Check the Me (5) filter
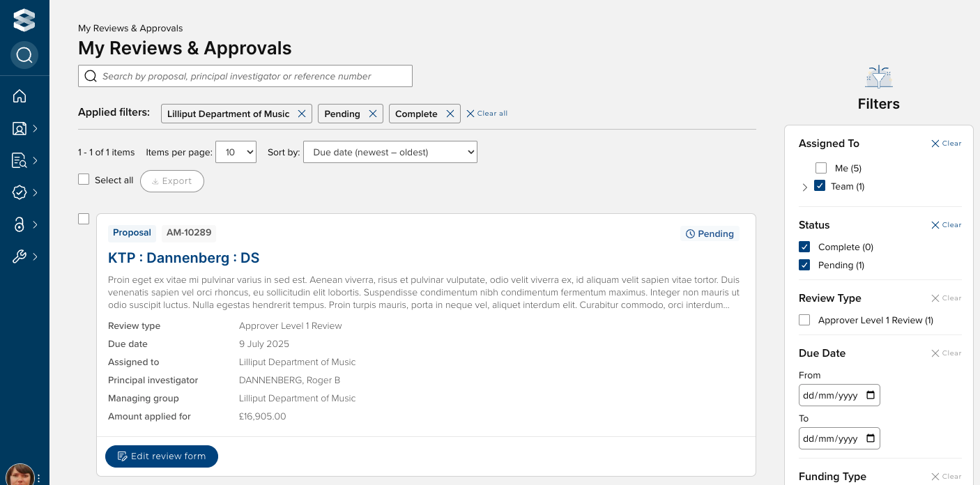Image resolution: width=980 pixels, height=485 pixels. click(821, 168)
